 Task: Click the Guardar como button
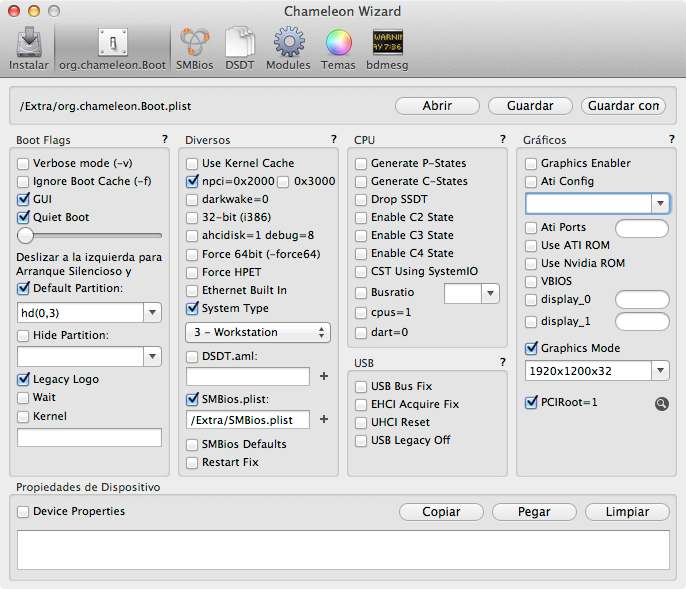[x=623, y=106]
